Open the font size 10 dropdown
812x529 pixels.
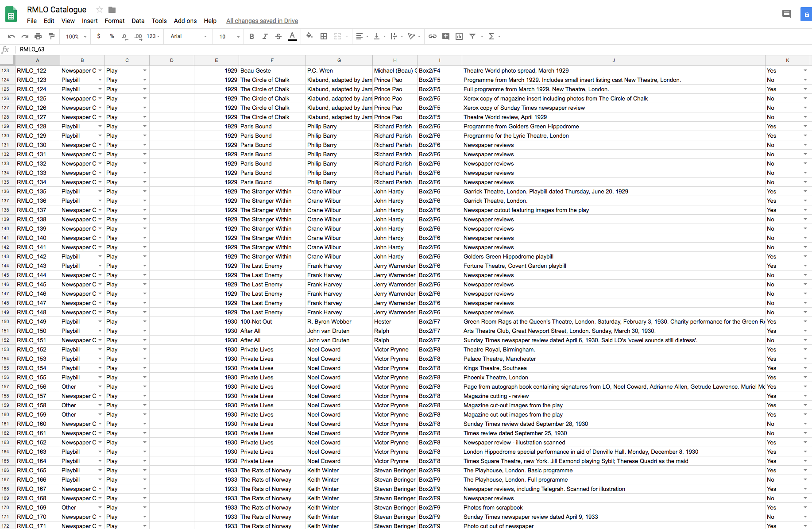[x=229, y=36]
